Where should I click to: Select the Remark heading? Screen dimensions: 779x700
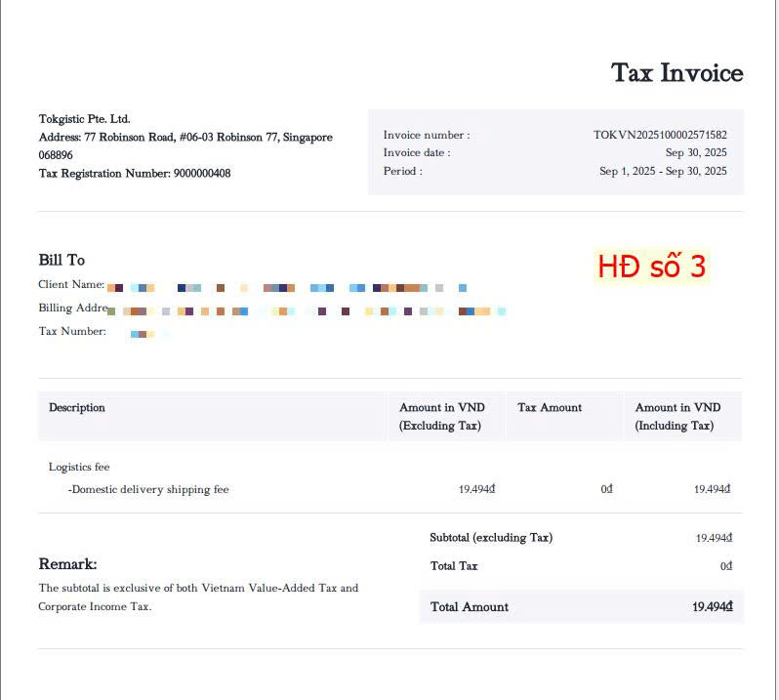[67, 564]
